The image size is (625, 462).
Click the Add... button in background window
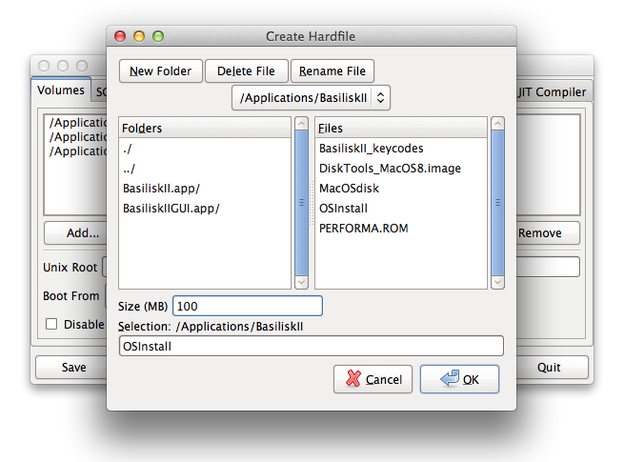[x=76, y=233]
